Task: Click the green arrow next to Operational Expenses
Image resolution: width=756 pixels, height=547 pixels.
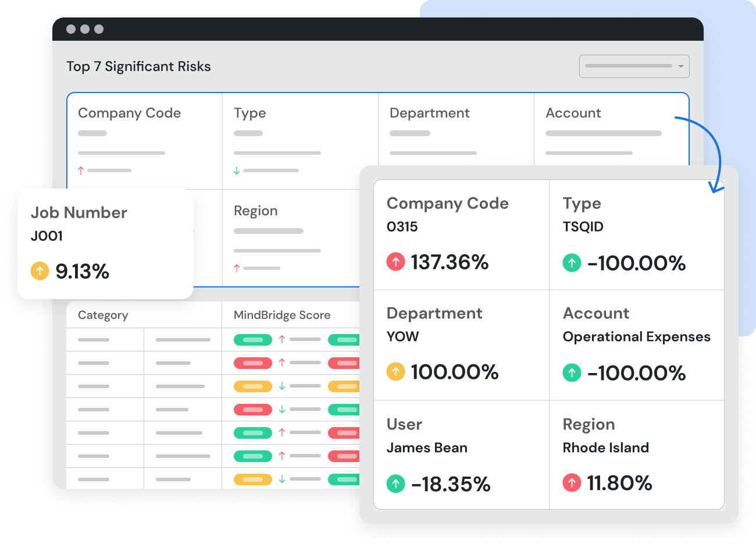Action: (572, 373)
